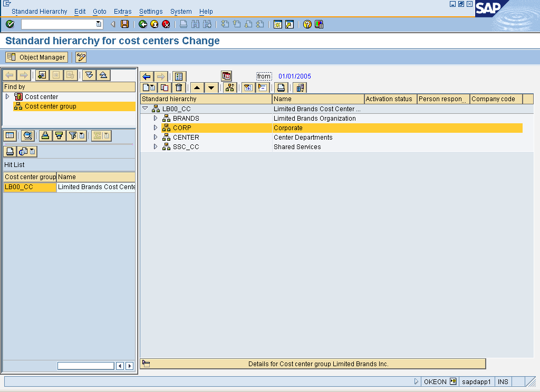Viewport: 540px width, 392px height.
Task: Open the Goto menu
Action: [100, 12]
